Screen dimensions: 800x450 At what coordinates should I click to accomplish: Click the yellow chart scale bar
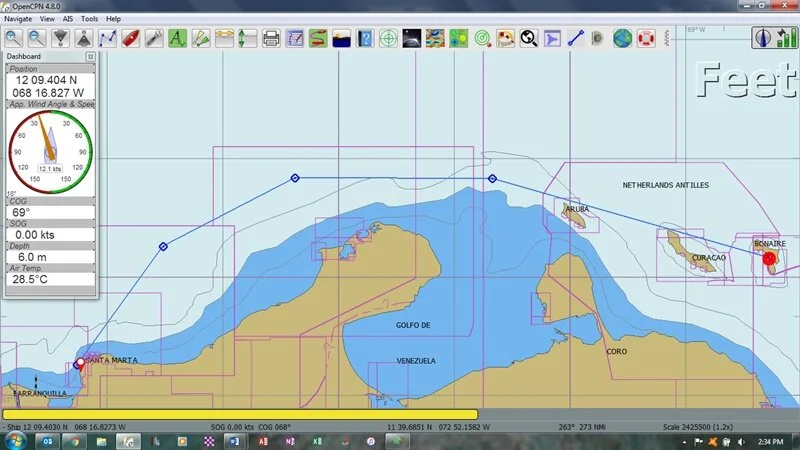pyautogui.click(x=240, y=414)
